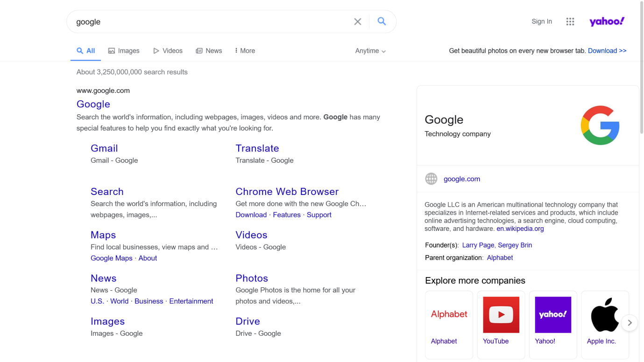
Task: Click the Yahoo! label under its card
Action: (545, 341)
